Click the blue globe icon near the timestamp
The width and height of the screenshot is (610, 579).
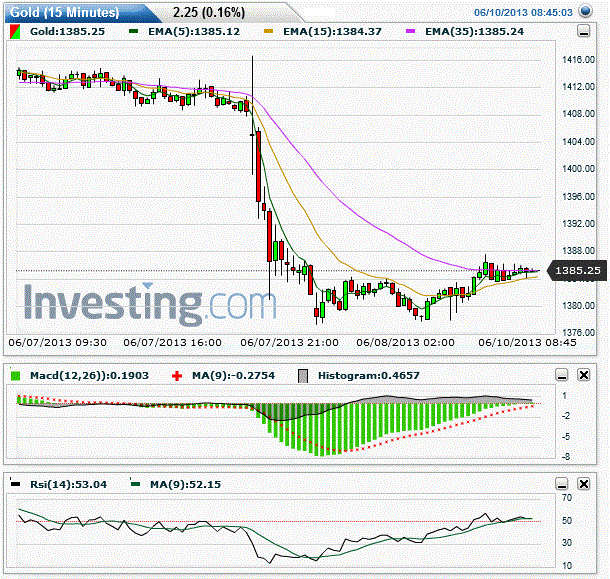(x=585, y=12)
